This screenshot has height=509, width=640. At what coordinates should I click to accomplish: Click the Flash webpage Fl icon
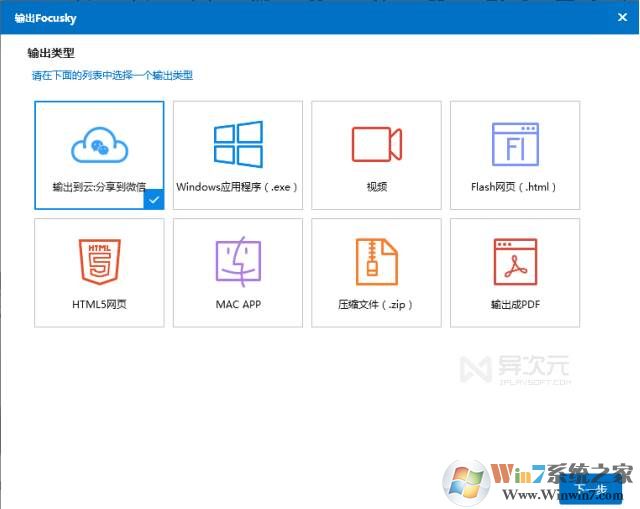[514, 144]
